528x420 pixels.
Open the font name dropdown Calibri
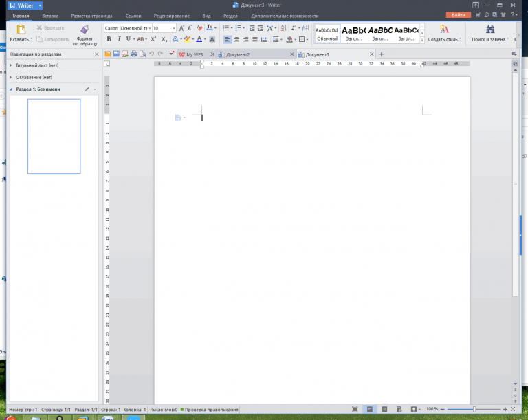pos(126,28)
